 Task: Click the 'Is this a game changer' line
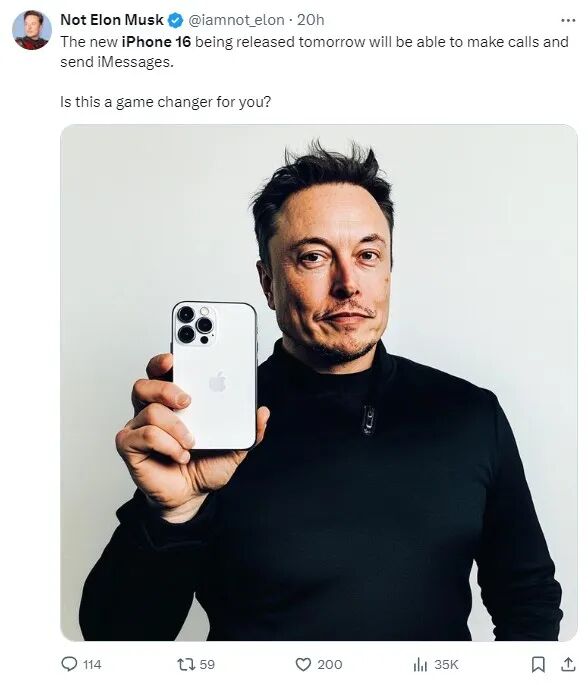tap(166, 102)
